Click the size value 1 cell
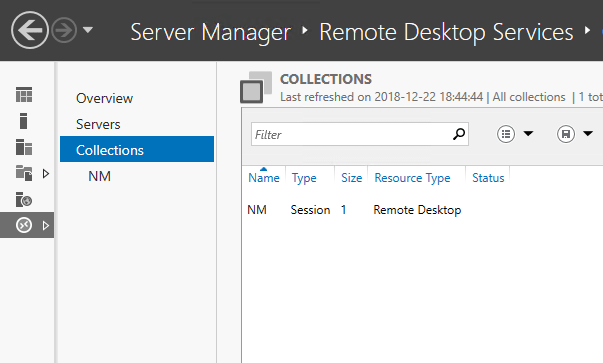 (x=343, y=210)
